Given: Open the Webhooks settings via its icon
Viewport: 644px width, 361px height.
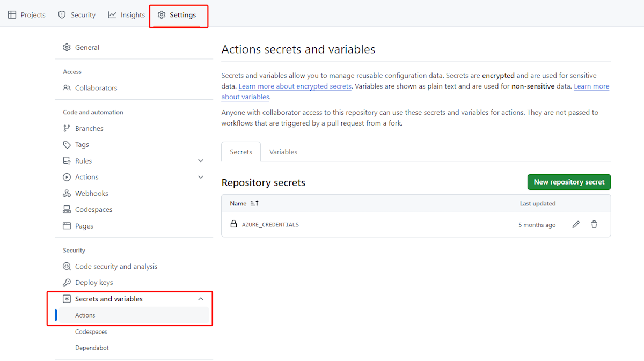Looking at the screenshot, I should click(x=67, y=193).
